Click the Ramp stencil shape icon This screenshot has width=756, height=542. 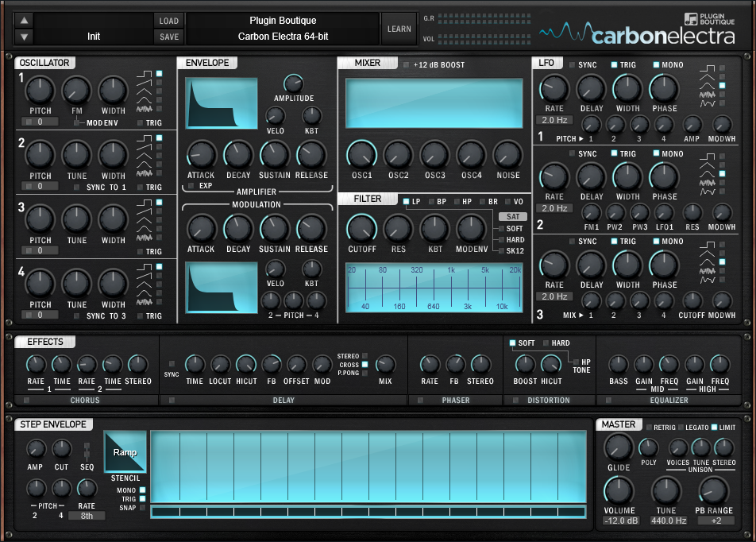click(x=125, y=451)
